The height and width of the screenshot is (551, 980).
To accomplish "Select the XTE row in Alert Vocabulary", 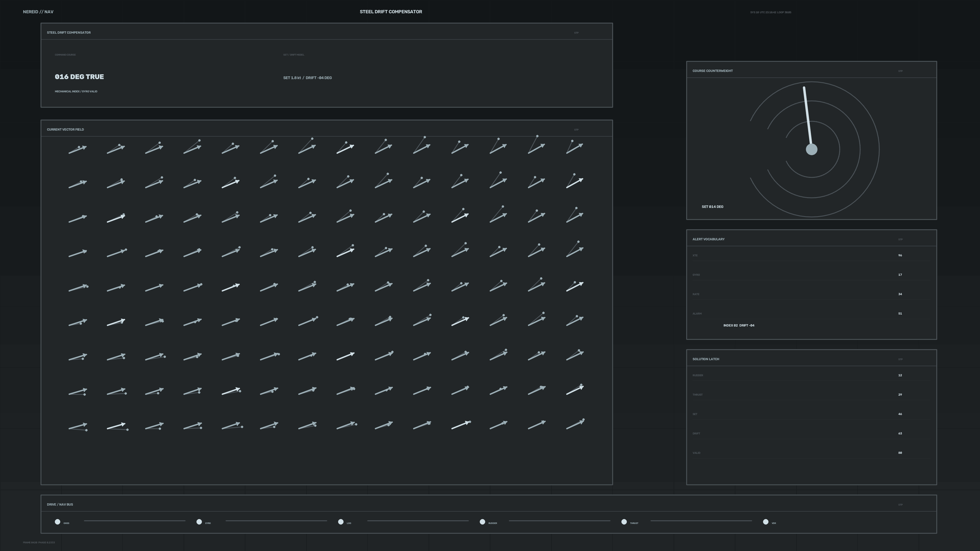I will tap(812, 256).
